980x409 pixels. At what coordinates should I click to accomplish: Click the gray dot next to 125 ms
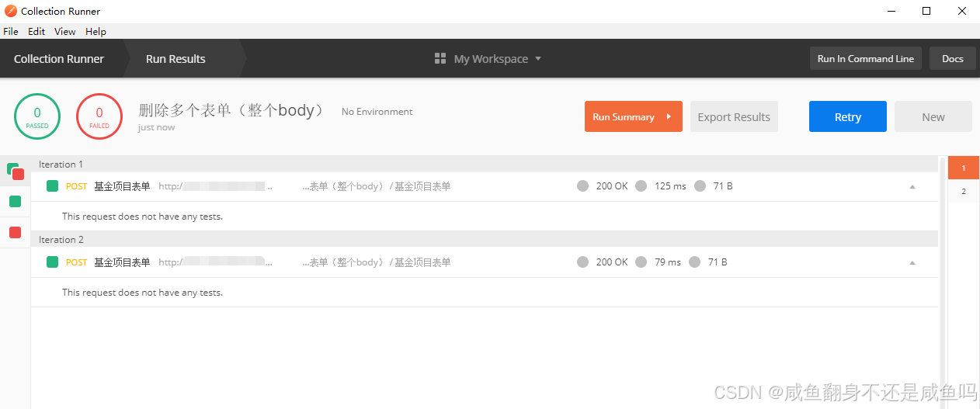tap(641, 186)
